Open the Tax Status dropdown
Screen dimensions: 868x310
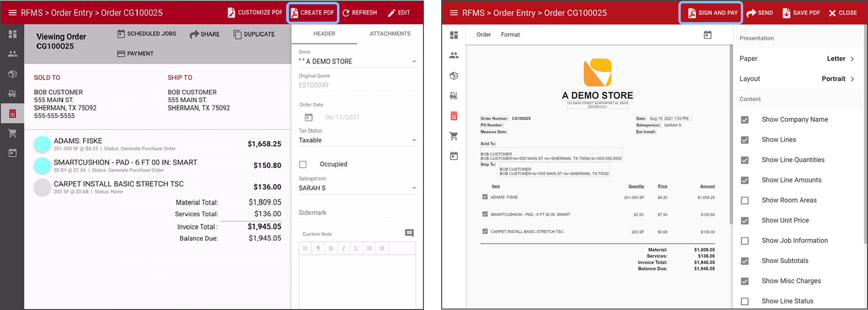click(x=413, y=140)
